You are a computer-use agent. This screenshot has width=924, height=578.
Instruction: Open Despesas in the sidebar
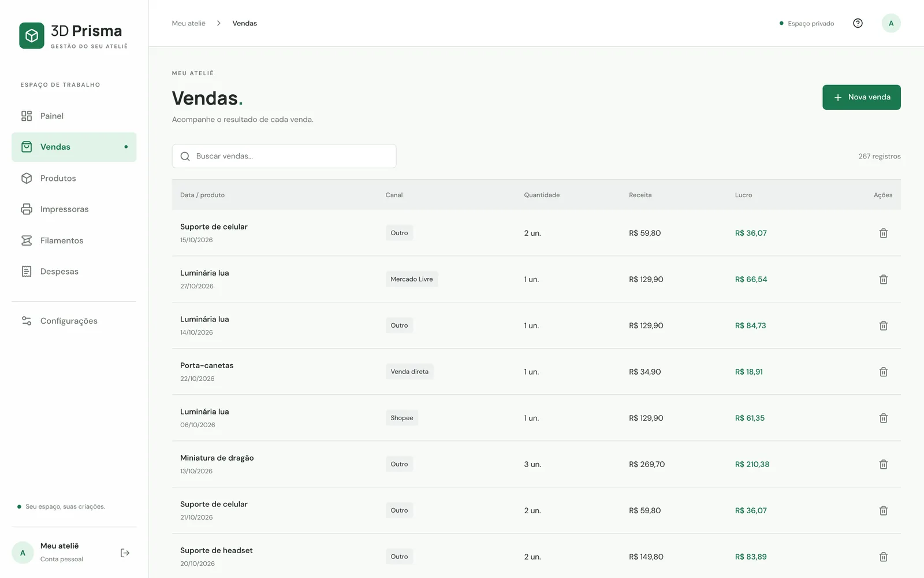point(74,272)
